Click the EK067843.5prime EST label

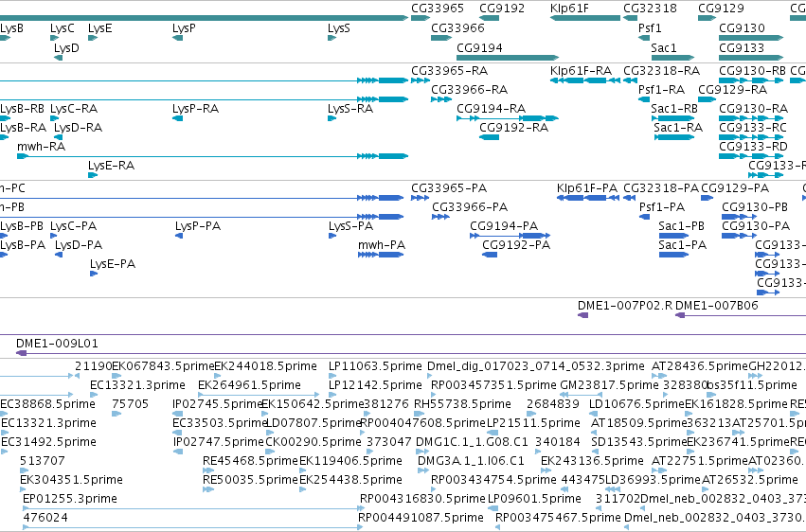coord(163,366)
